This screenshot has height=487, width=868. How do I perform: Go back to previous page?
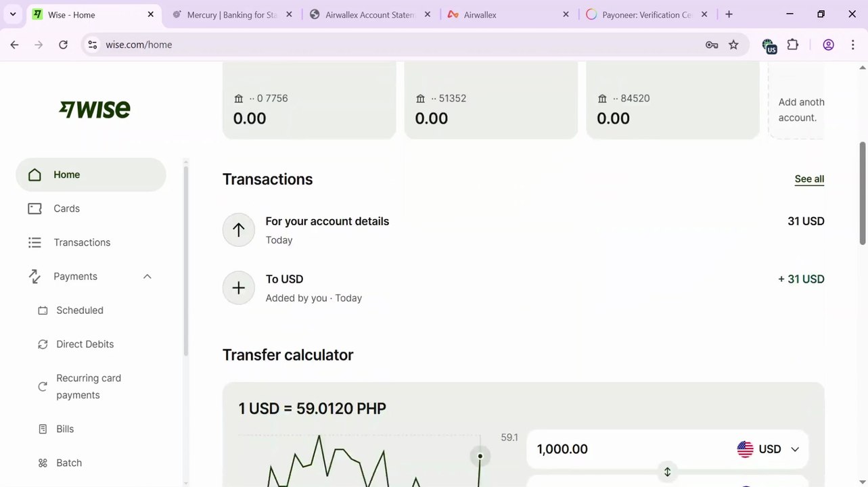coord(14,45)
